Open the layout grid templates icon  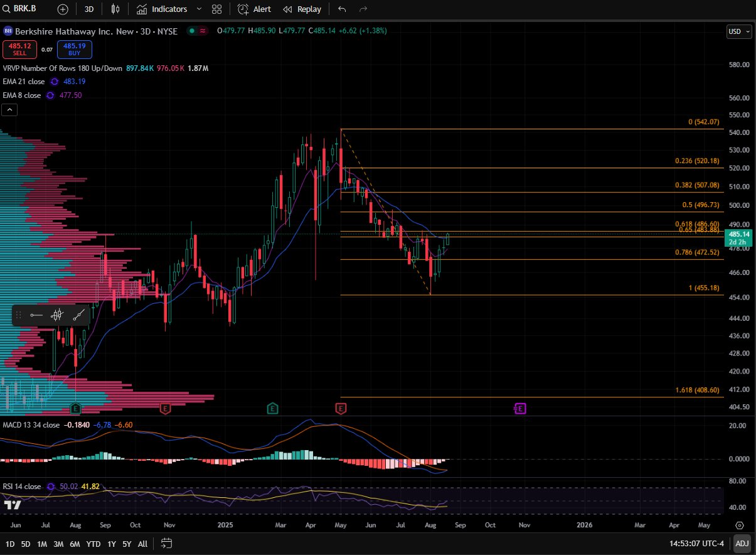(216, 9)
